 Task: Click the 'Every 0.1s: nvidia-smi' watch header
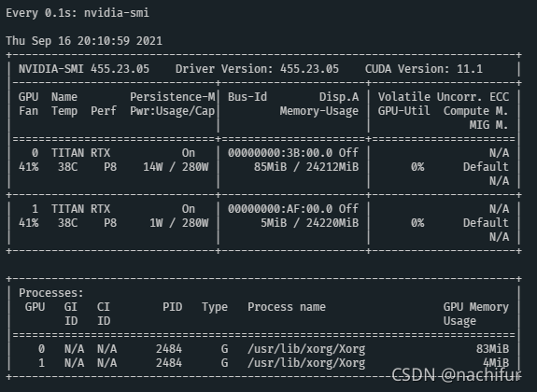pyautogui.click(x=78, y=13)
